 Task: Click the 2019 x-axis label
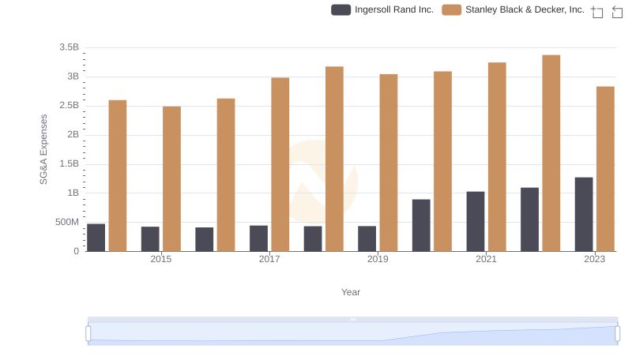pyautogui.click(x=378, y=259)
